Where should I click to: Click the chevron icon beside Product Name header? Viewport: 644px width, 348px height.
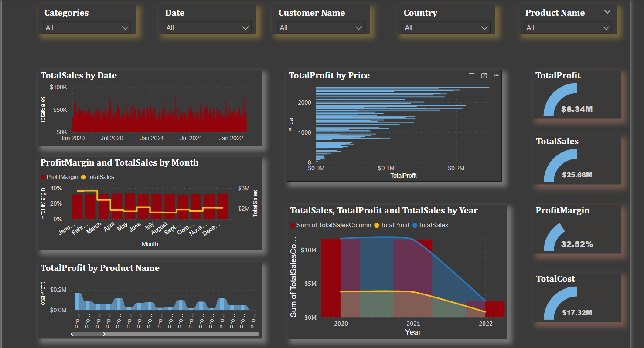[607, 12]
